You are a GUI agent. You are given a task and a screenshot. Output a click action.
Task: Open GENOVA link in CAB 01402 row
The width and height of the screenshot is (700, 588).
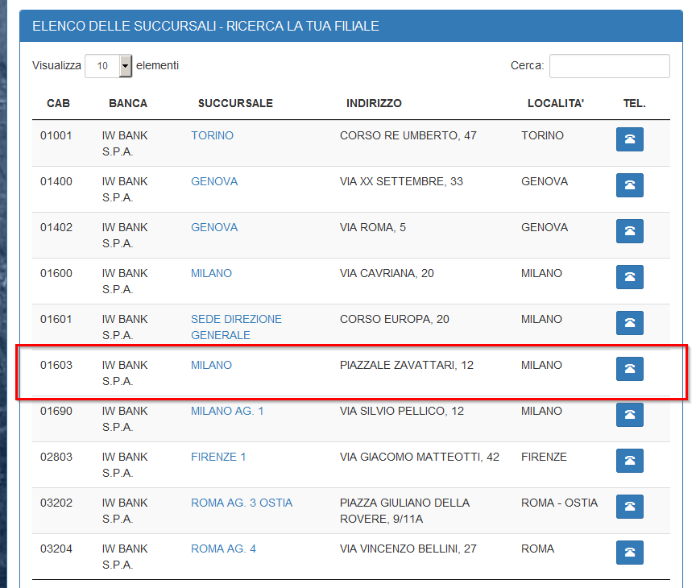214,227
